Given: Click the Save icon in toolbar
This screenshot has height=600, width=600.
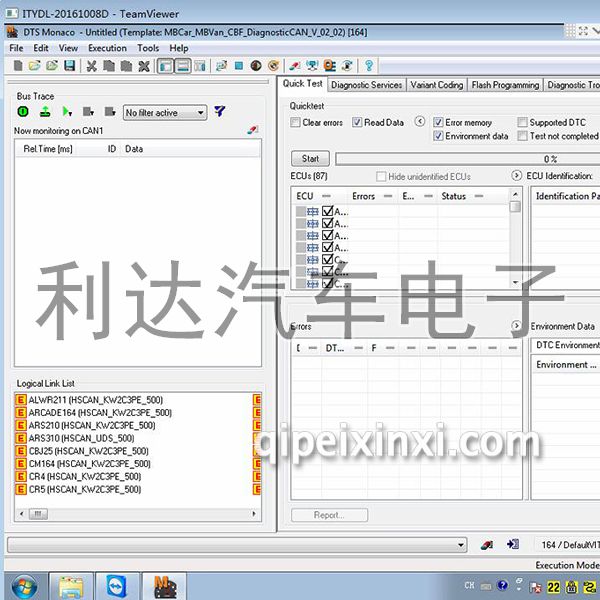Looking at the screenshot, I should (69, 66).
